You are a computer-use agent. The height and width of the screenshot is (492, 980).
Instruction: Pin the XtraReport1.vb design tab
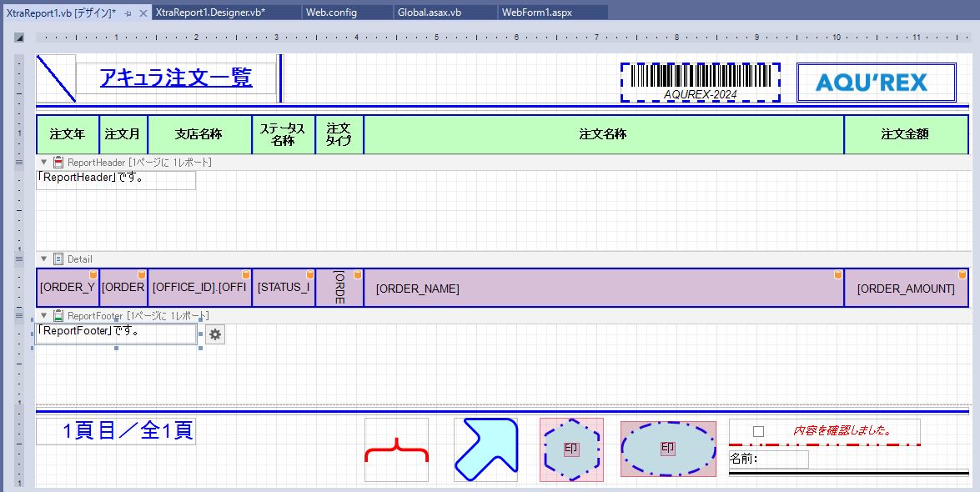(x=128, y=13)
